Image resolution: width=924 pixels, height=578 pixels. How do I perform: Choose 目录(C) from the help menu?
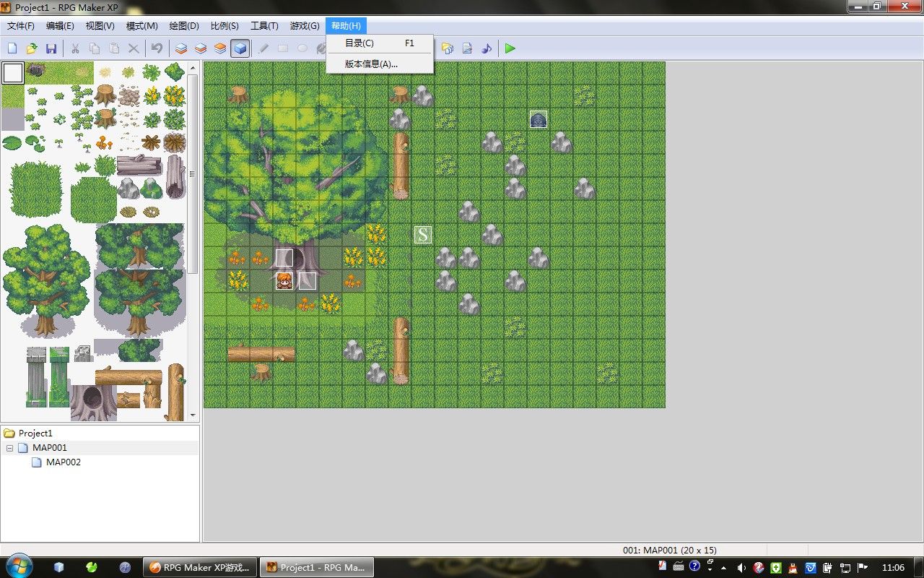pos(359,43)
